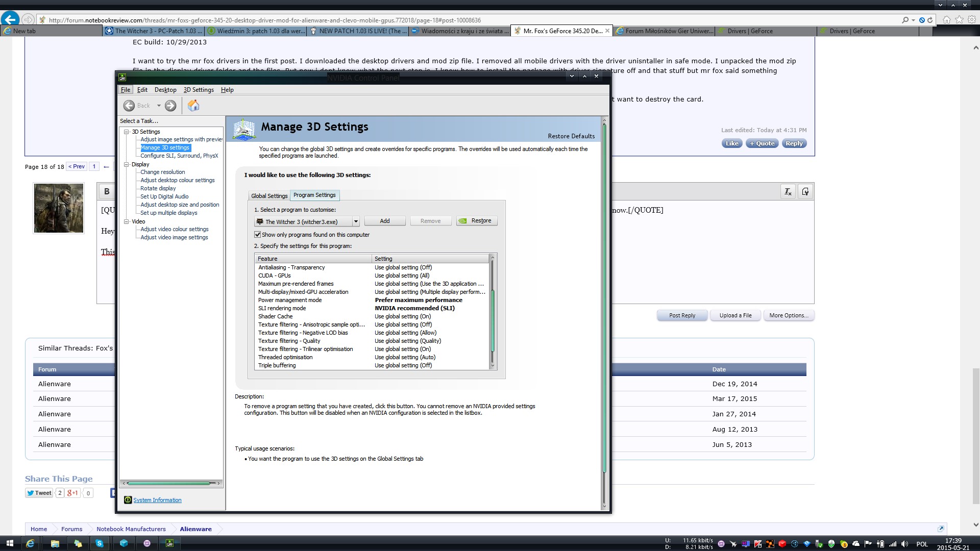The height and width of the screenshot is (551, 980).
Task: Collapse the 3D Settings tree node
Action: [126, 132]
